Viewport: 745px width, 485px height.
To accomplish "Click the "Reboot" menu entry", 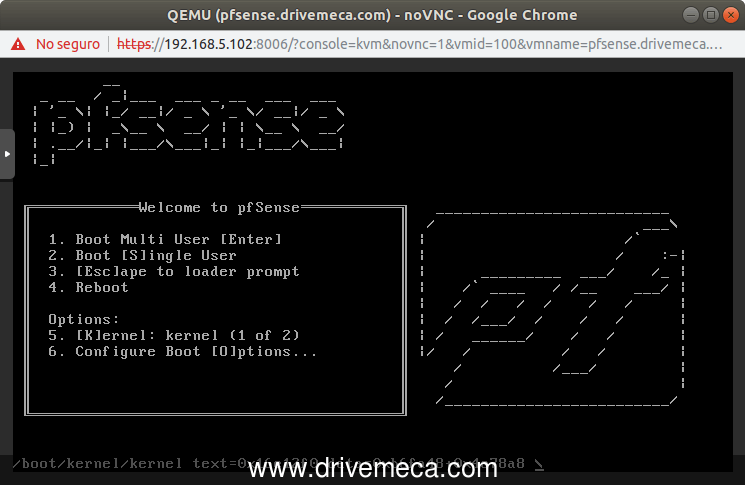I will tap(102, 287).
